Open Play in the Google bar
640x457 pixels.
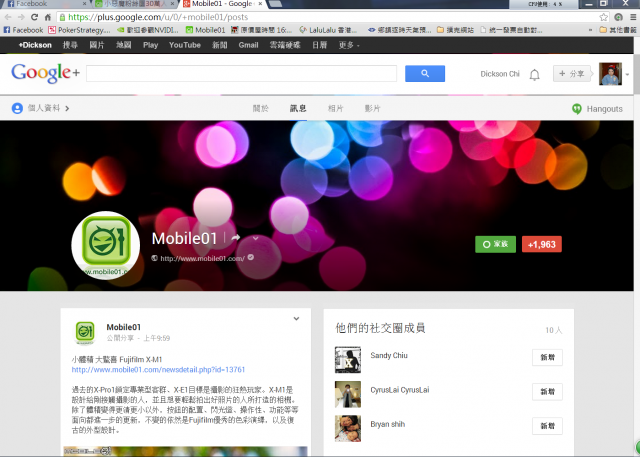point(150,45)
